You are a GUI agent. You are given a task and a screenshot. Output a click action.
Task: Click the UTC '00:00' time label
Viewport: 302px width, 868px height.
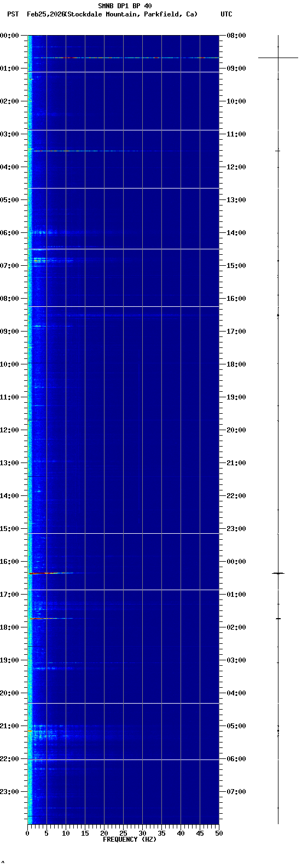click(236, 562)
